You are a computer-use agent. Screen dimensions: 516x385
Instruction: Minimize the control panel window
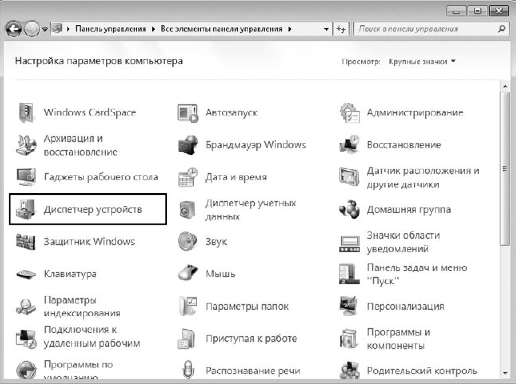[456, 11]
